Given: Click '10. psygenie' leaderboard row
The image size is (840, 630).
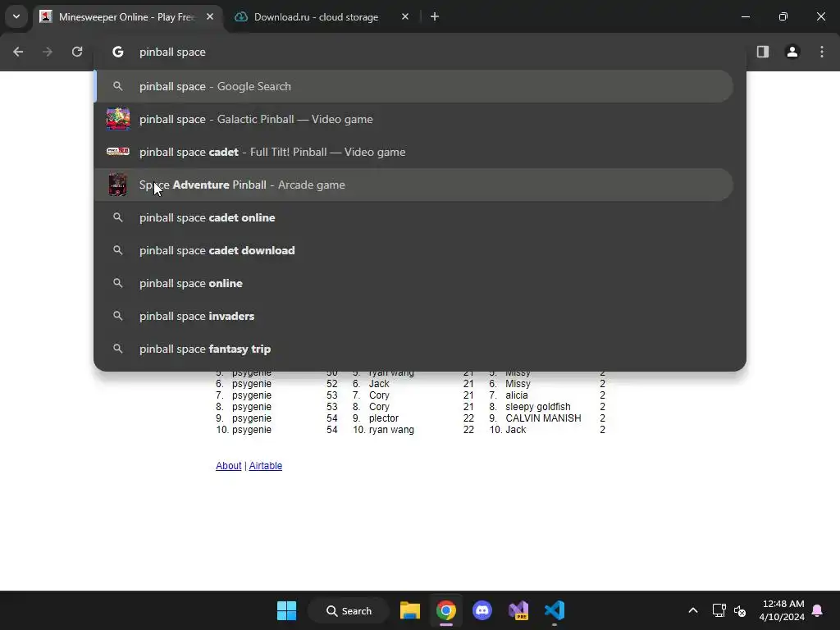Looking at the screenshot, I should 244,430.
